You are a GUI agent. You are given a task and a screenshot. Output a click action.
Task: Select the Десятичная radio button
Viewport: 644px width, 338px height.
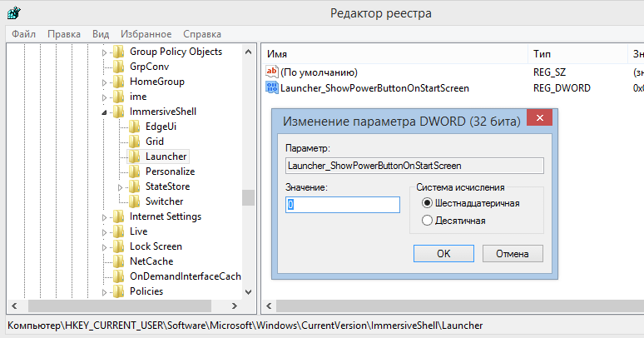428,221
